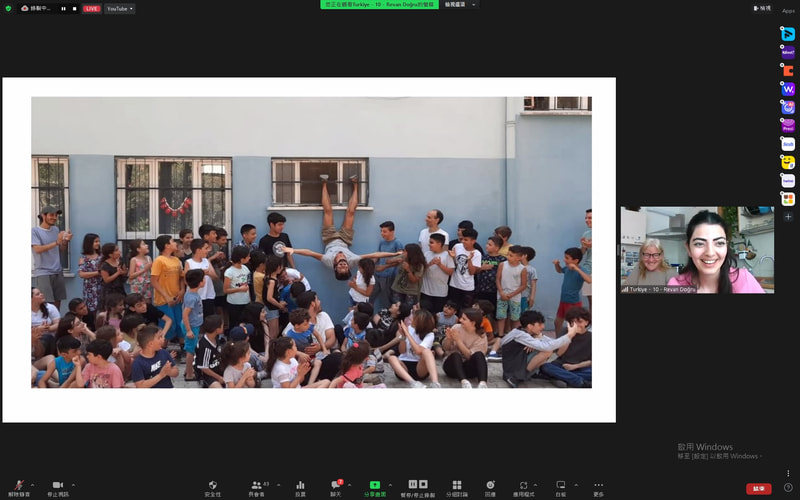The width and height of the screenshot is (800, 500).
Task: Expand participants options arrow
Action: pyautogui.click(x=278, y=485)
